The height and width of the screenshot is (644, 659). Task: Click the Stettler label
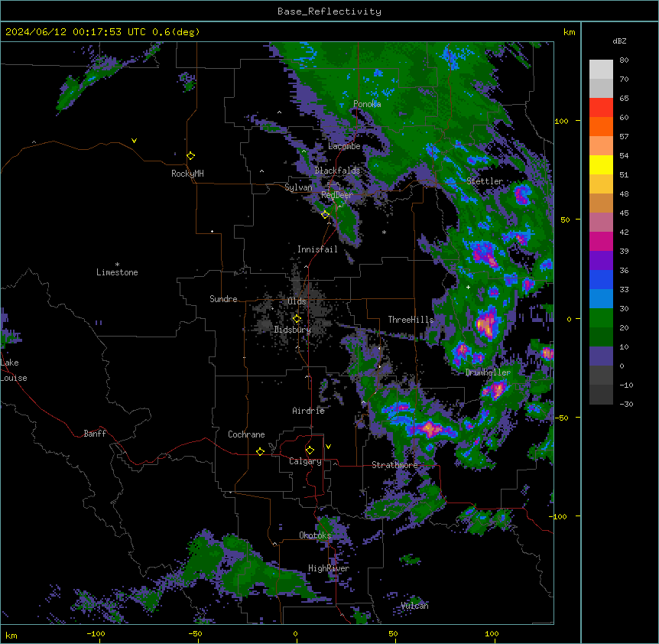click(485, 181)
